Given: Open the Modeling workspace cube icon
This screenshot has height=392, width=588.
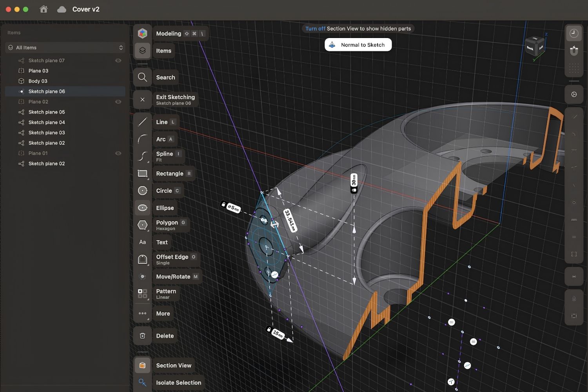Looking at the screenshot, I should tap(142, 33).
